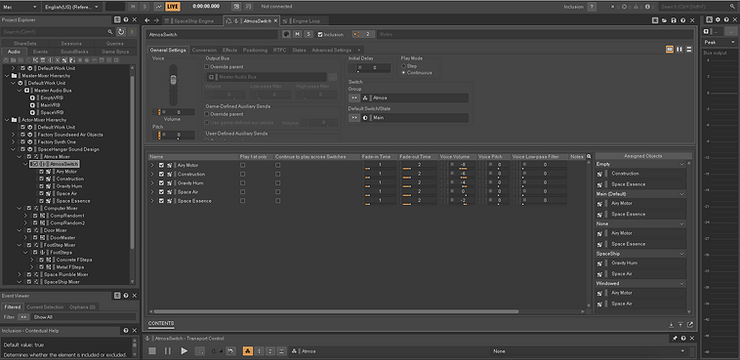Open the SoundBanks tab in Project Explorer
Viewport: 740px width, 360px height.
(75, 51)
